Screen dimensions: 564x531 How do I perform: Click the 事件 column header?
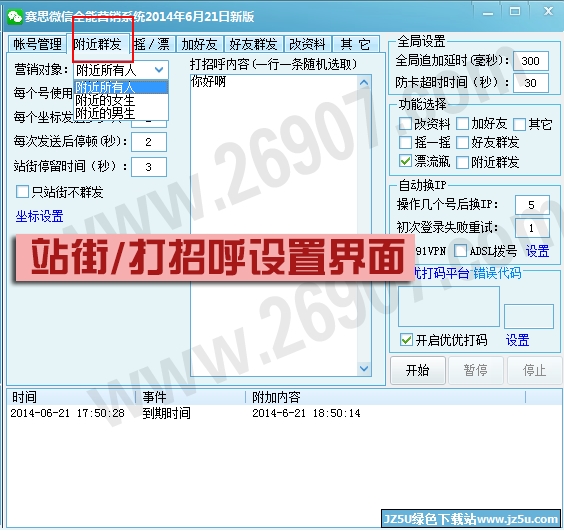click(x=191, y=398)
